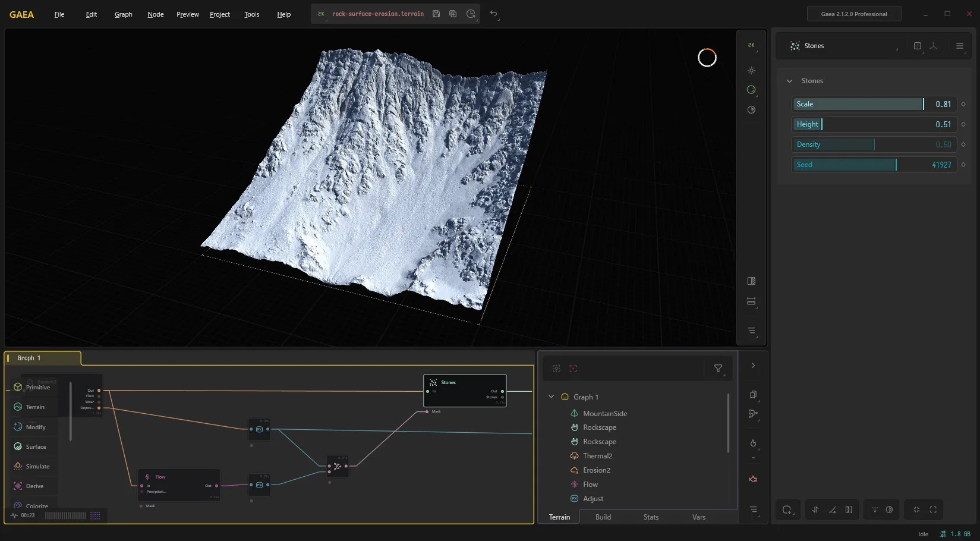Adjust the Height slider
The image size is (980, 541).
point(874,124)
